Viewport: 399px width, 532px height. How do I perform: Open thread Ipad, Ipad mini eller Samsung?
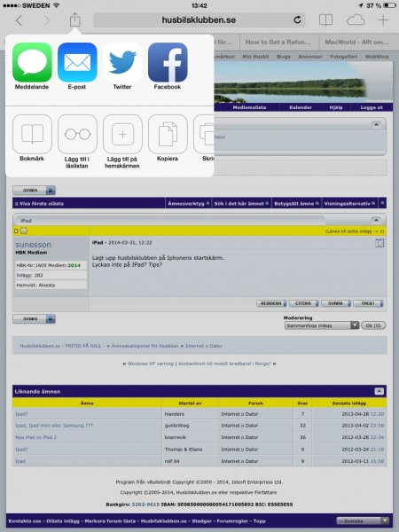point(54,426)
